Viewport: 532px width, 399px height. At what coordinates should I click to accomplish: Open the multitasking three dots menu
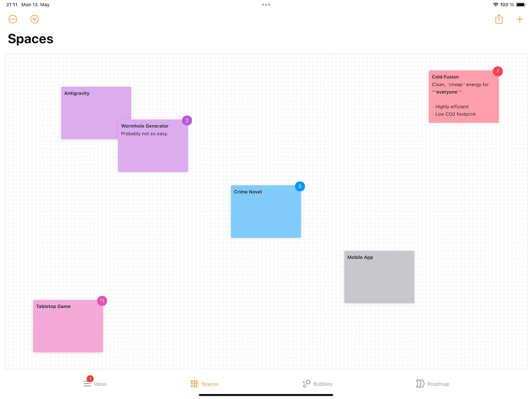(x=266, y=5)
